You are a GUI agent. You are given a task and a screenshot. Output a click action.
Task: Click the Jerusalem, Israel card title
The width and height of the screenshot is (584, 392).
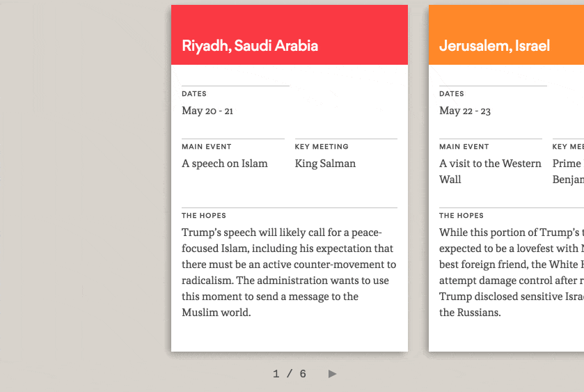tap(494, 46)
